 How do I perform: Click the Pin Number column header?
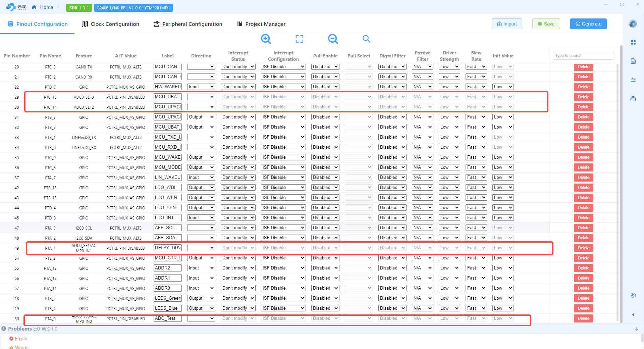coord(17,56)
